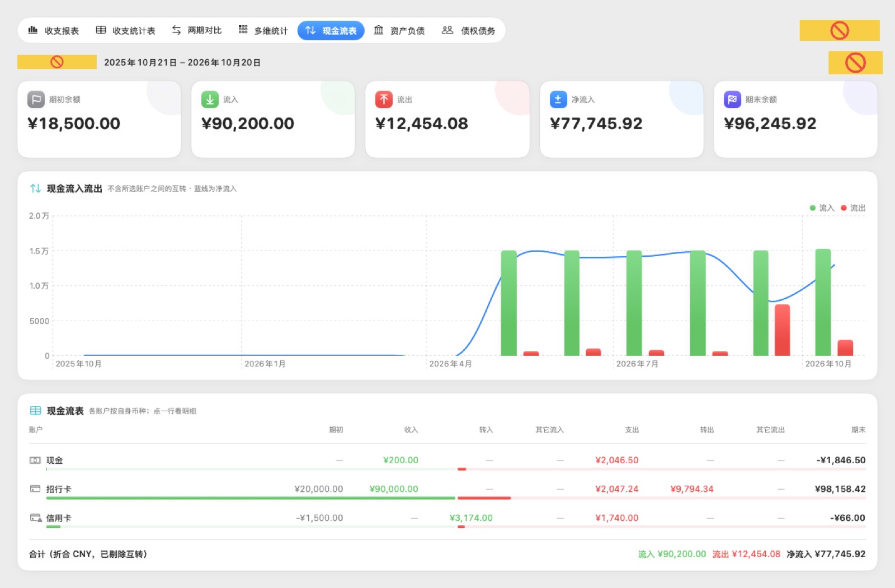Toggle the 流出 legend item
Viewport: 895px width, 588px height.
853,208
